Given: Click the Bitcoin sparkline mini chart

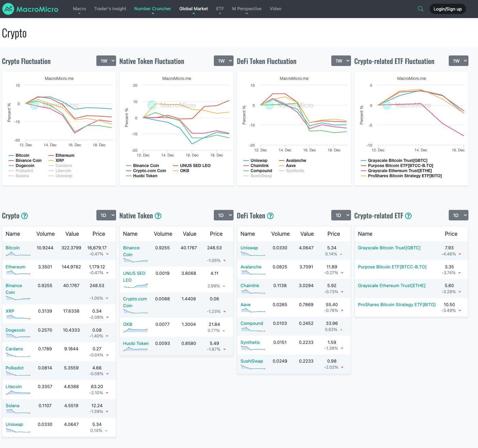Looking at the screenshot, I should point(18,254).
